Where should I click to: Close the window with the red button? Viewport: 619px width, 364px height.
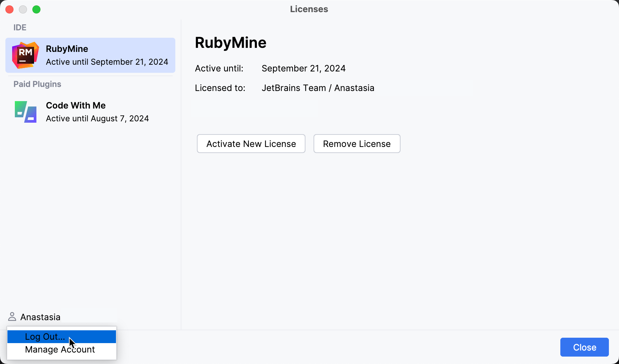pyautogui.click(x=9, y=9)
